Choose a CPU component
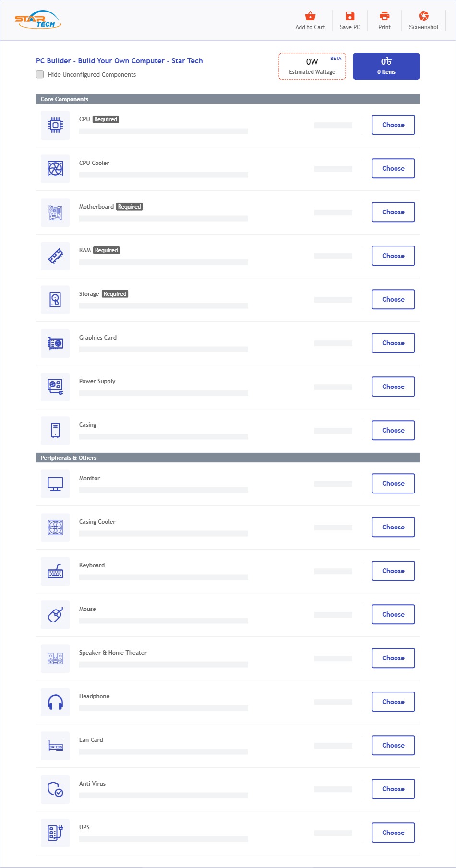Screen dimensions: 456x868 [393, 125]
